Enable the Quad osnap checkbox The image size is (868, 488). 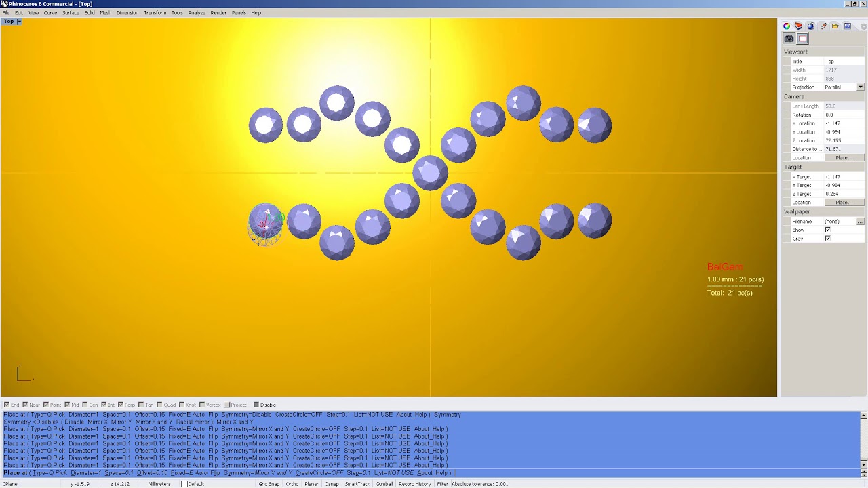159,405
